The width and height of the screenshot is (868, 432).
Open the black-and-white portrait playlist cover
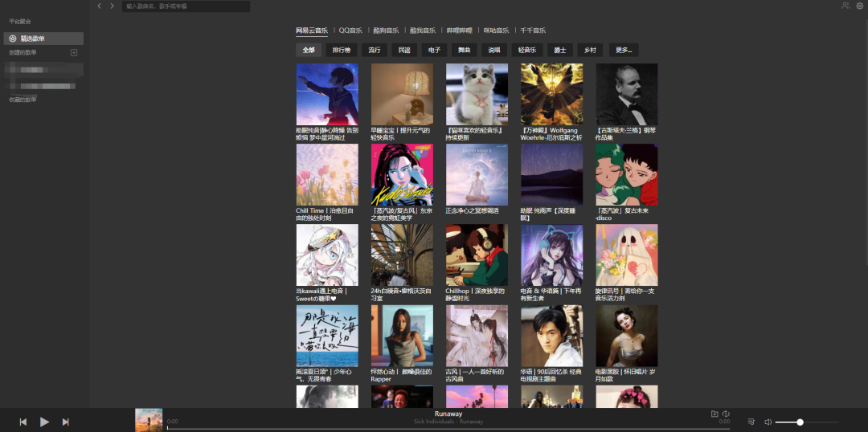click(627, 94)
